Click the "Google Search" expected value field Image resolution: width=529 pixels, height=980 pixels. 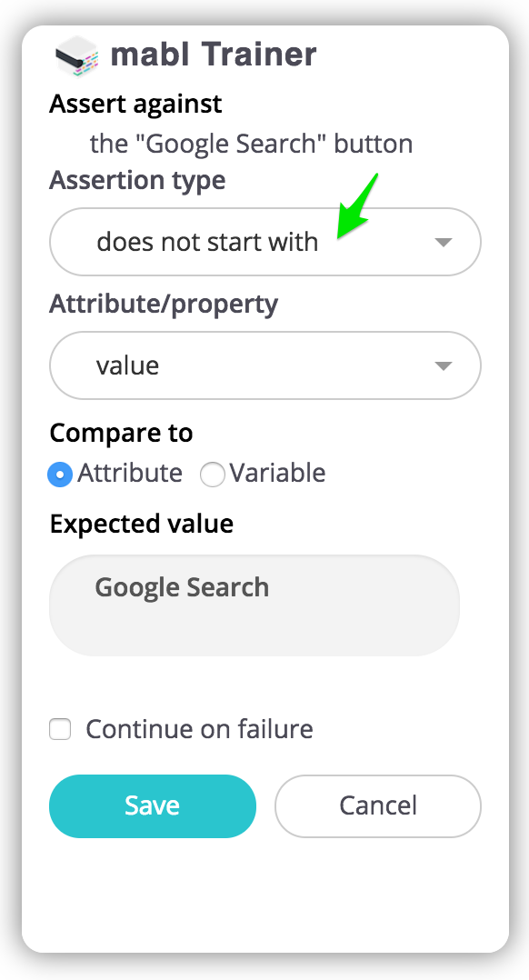(x=255, y=605)
